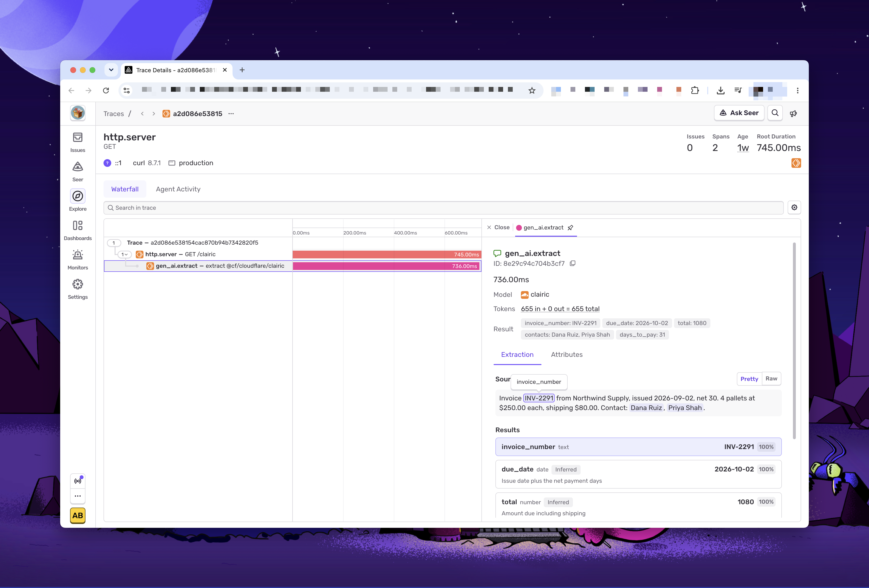Open Chrome three-dot menu
Viewport: 869px width, 588px height.
click(797, 90)
